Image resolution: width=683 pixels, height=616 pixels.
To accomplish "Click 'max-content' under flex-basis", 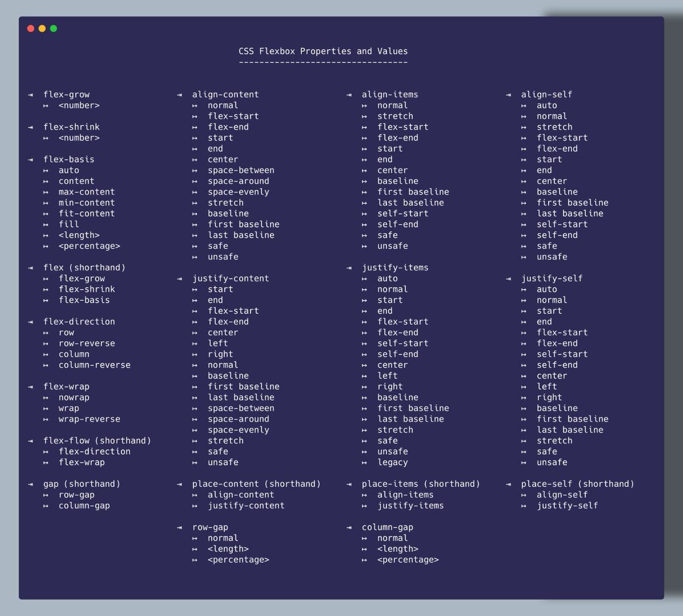I will point(87,192).
